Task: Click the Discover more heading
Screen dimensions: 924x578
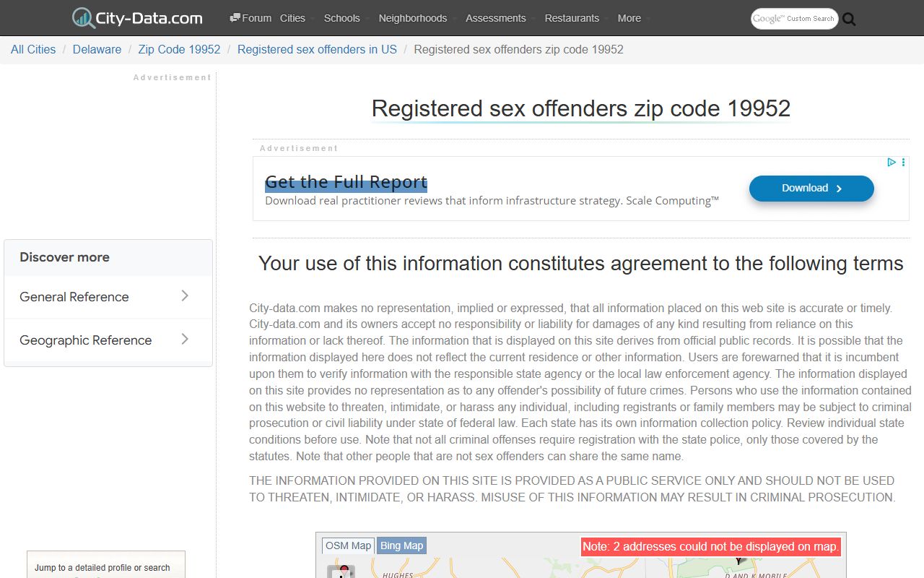Action: (64, 257)
